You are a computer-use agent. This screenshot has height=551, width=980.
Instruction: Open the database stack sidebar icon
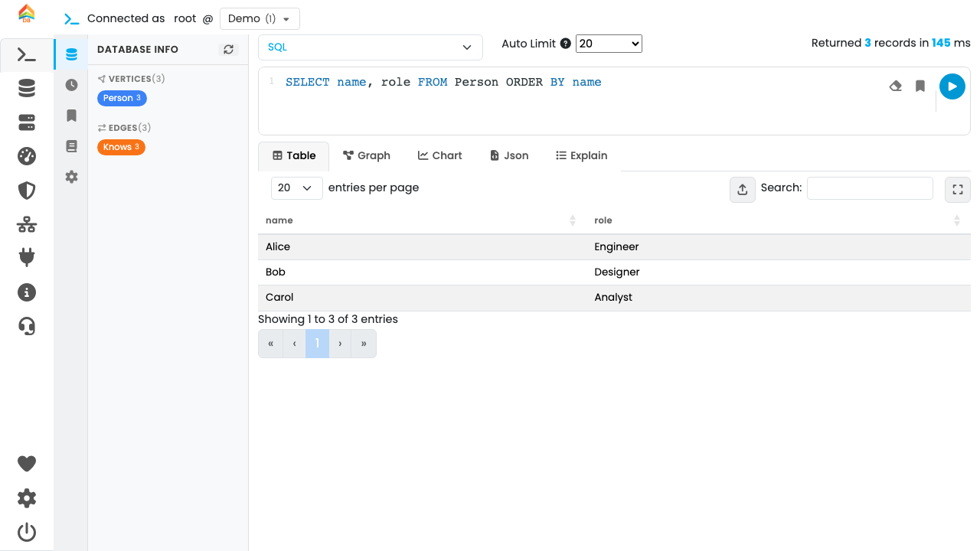click(27, 89)
